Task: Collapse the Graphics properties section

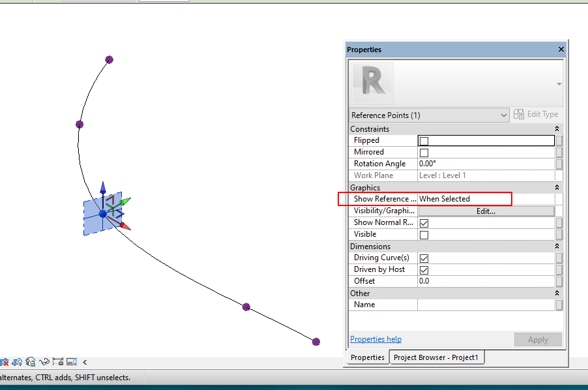Action: 556,188
